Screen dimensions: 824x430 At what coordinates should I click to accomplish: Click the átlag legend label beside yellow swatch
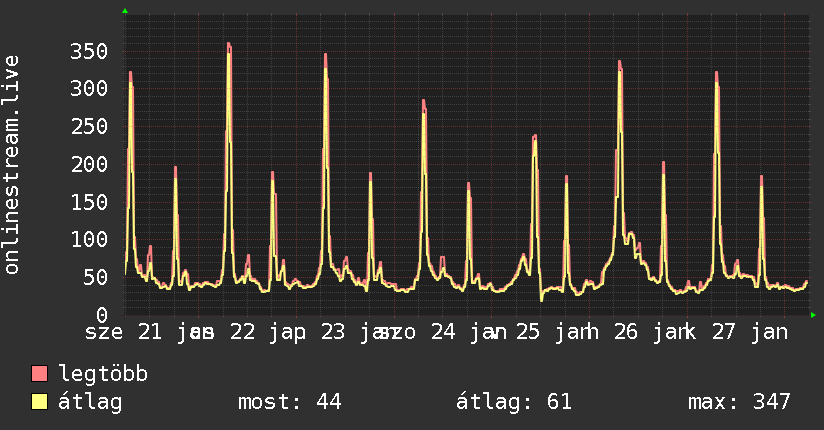coord(90,403)
